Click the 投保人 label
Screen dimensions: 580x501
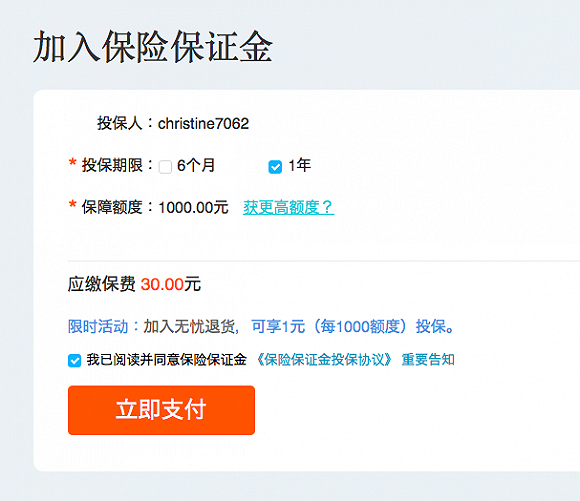(120, 123)
